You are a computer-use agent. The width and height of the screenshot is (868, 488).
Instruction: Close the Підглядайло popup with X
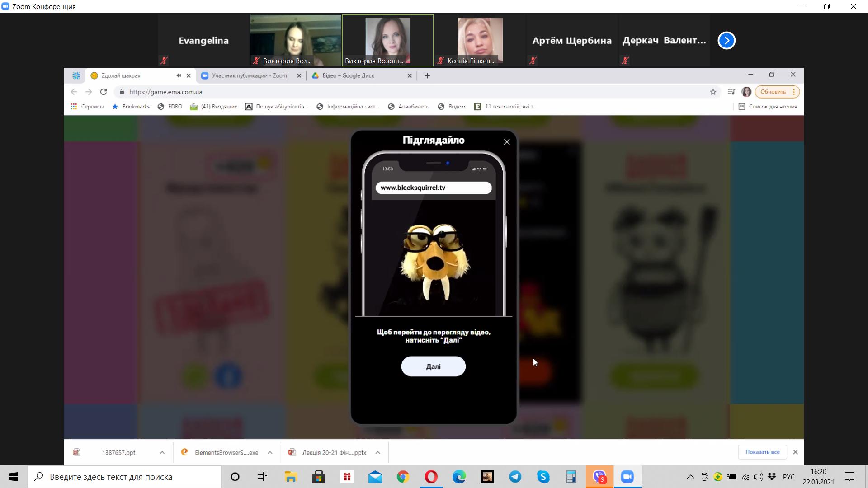click(507, 142)
